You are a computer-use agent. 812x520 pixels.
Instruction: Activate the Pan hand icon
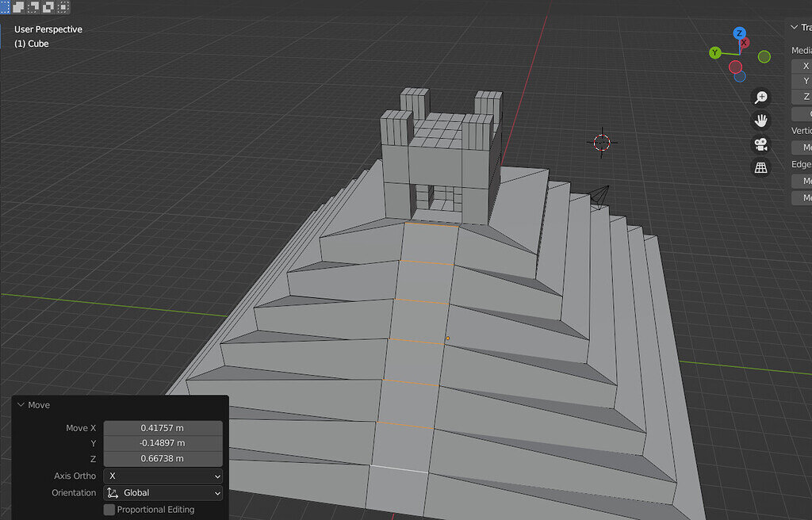[x=760, y=120]
